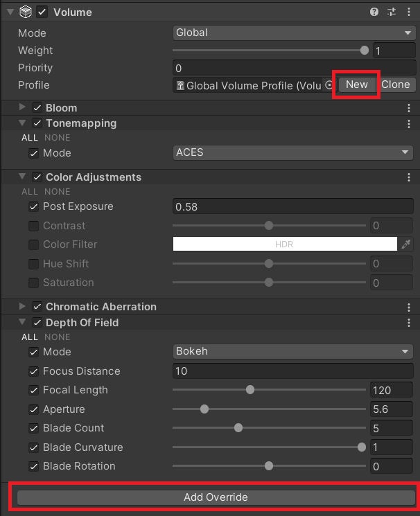420x516 pixels.
Task: Click the Add Override button
Action: click(x=216, y=497)
